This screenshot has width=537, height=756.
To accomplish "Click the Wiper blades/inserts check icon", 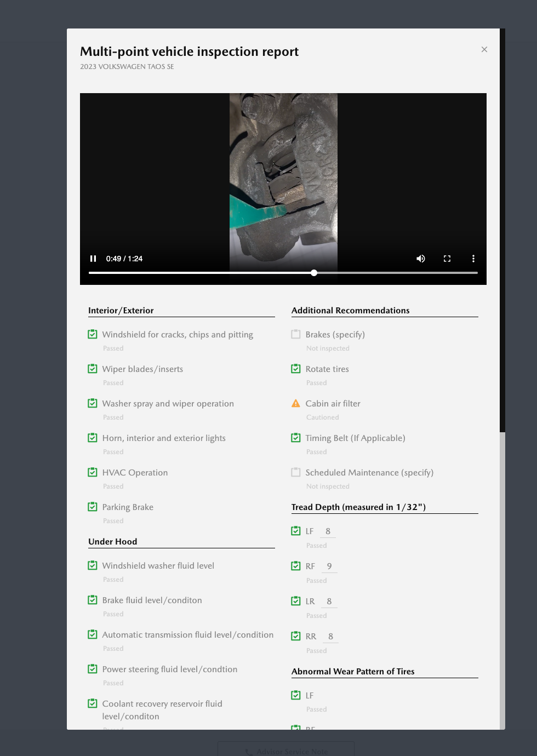I will [x=93, y=369].
